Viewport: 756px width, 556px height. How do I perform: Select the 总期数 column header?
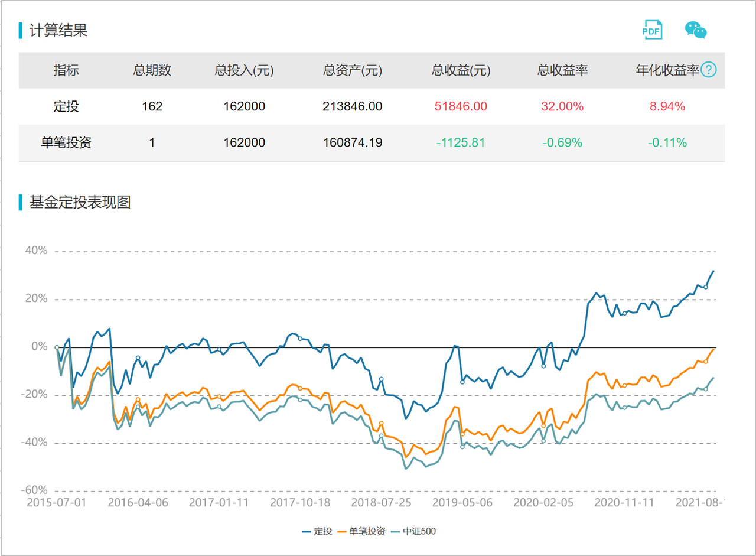click(152, 70)
